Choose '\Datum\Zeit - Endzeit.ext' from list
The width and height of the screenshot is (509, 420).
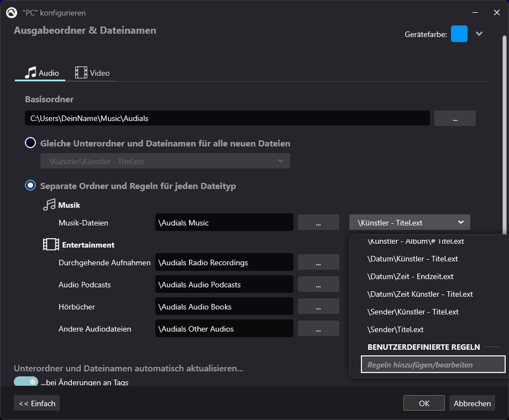(410, 276)
